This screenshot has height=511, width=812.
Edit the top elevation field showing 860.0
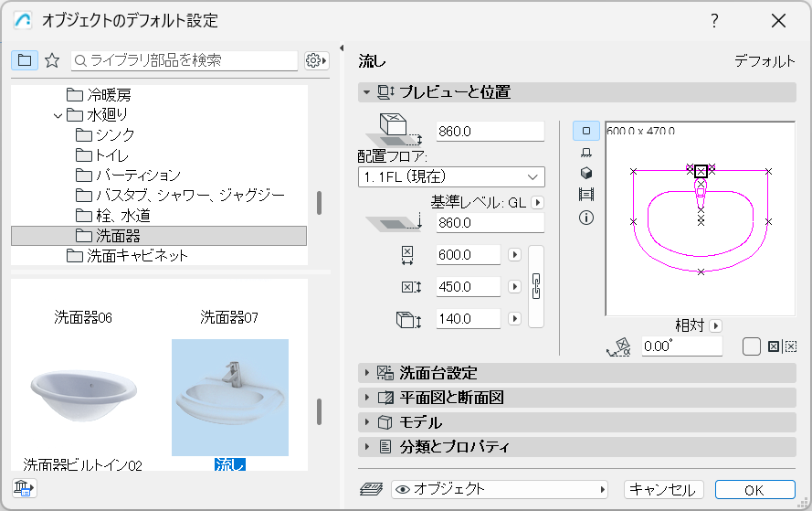click(x=490, y=131)
